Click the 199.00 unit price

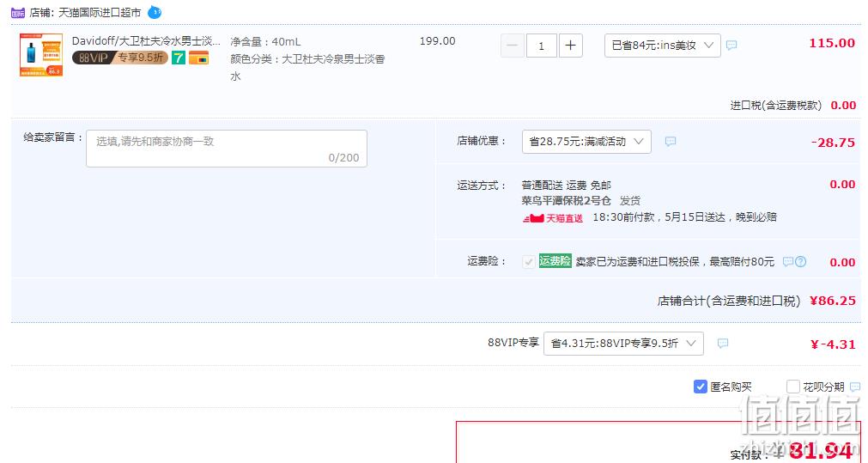(437, 41)
